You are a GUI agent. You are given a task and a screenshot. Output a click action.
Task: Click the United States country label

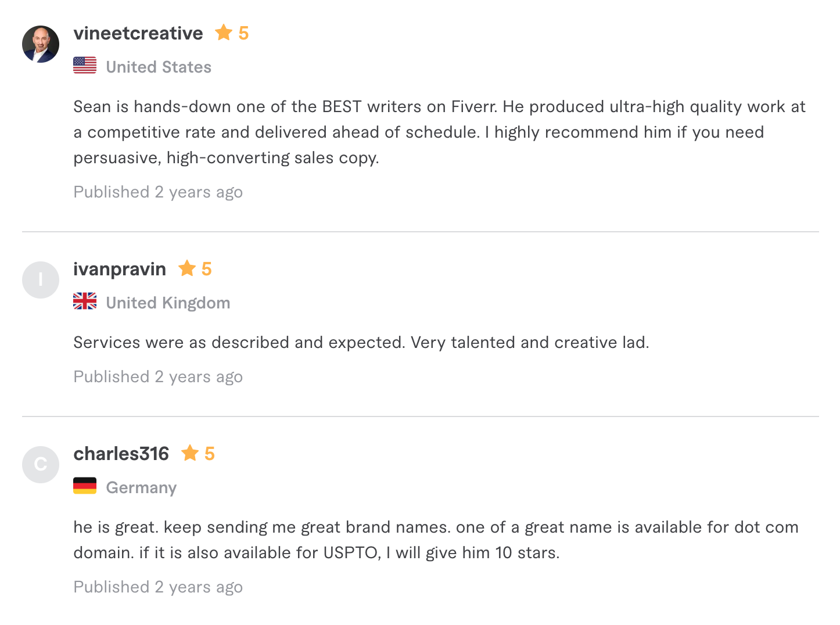pyautogui.click(x=159, y=67)
